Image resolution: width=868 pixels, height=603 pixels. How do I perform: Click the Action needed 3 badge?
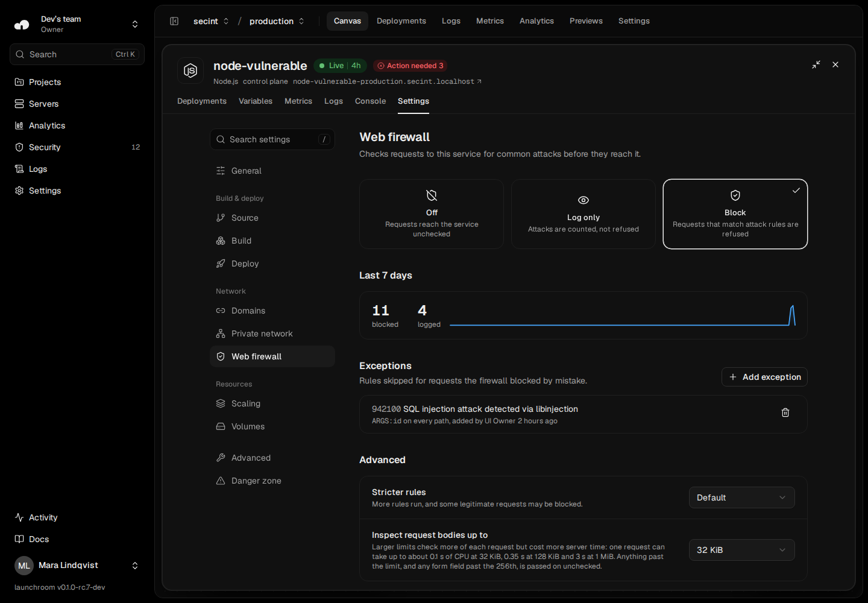point(410,66)
